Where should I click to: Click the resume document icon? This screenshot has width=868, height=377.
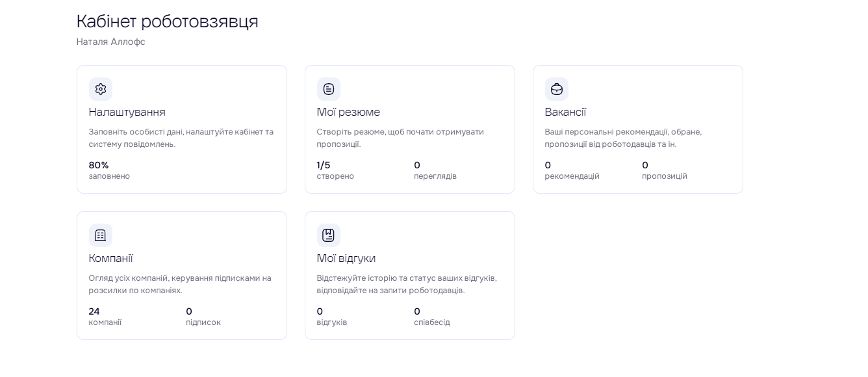pos(329,89)
